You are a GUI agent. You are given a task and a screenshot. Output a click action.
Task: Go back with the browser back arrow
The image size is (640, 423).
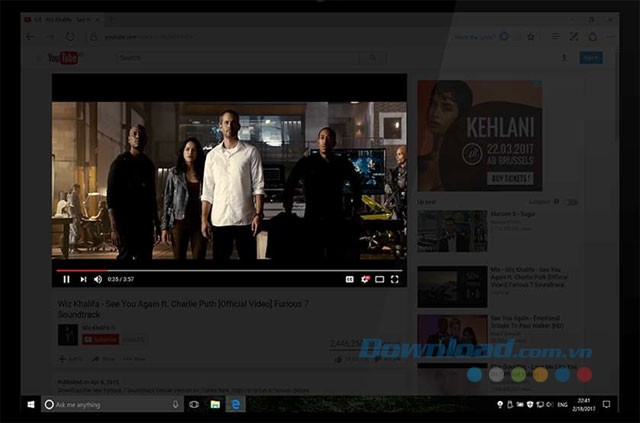click(30, 36)
